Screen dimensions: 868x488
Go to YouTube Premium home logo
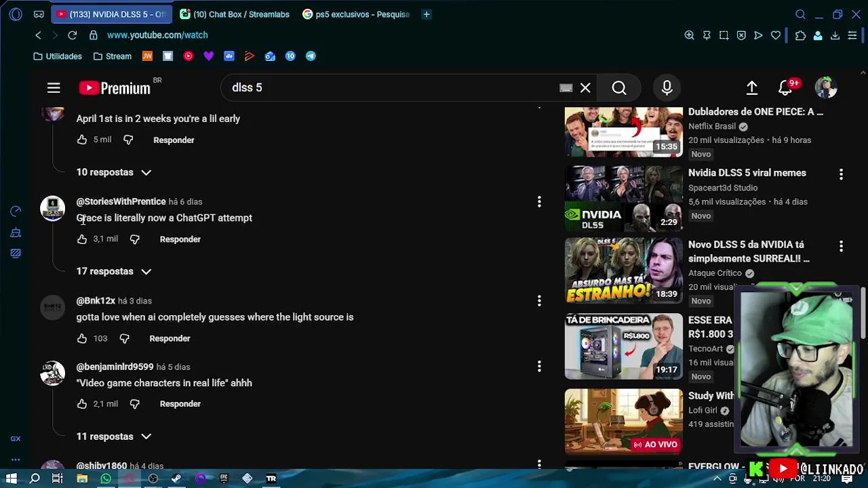[x=115, y=88]
